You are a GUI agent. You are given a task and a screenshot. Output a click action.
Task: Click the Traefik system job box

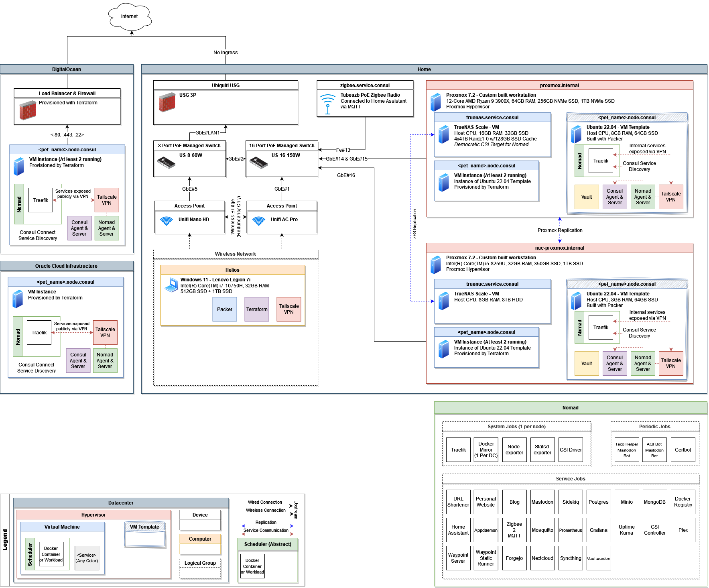pos(458,450)
